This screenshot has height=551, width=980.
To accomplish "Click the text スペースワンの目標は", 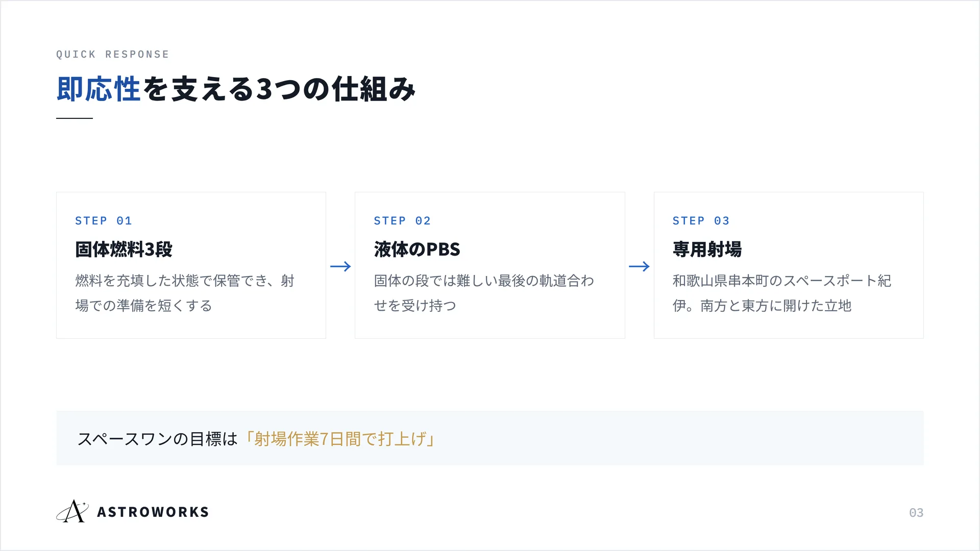I will (x=158, y=439).
